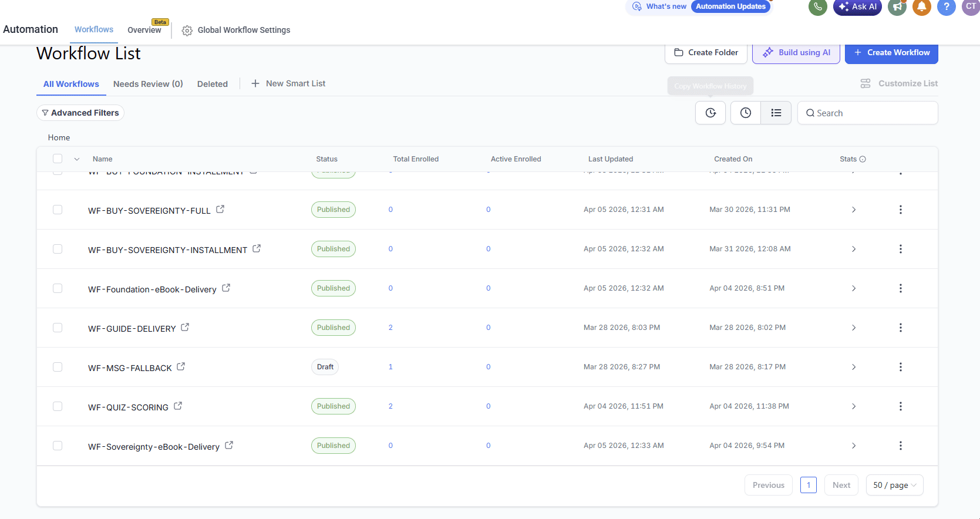The image size is (980, 519).
Task: Open the Overview beta tab
Action: click(144, 30)
